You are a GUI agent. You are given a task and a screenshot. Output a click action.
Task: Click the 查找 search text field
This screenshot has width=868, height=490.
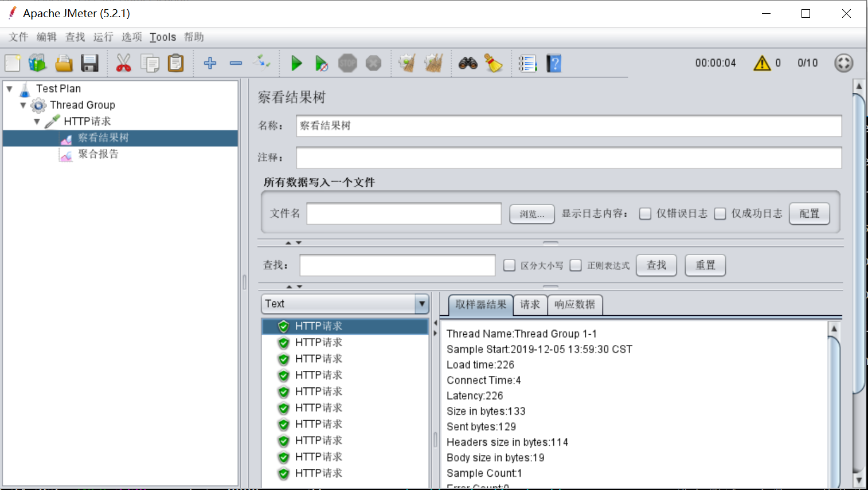coord(397,265)
